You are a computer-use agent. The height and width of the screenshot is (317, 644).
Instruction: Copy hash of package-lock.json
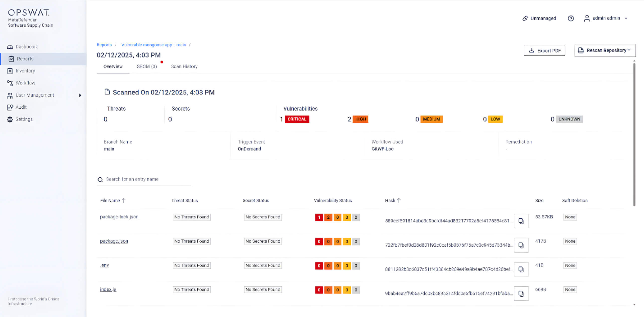tap(521, 221)
